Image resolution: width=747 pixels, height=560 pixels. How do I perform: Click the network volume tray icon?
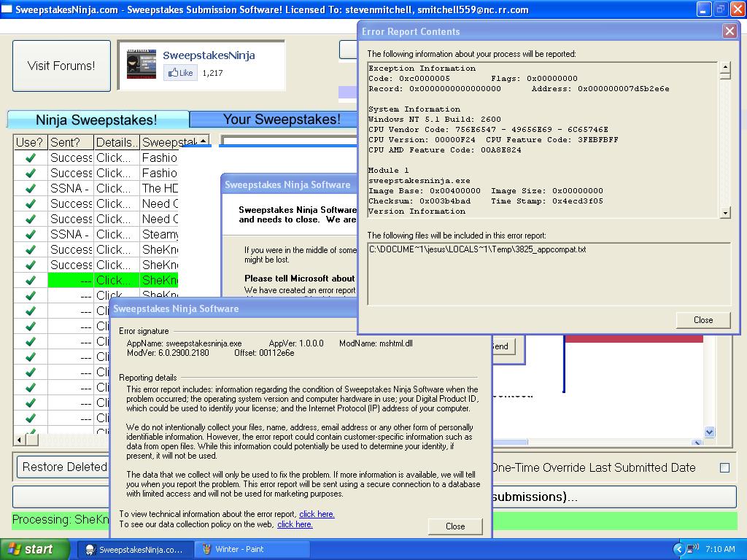pyautogui.click(x=693, y=548)
